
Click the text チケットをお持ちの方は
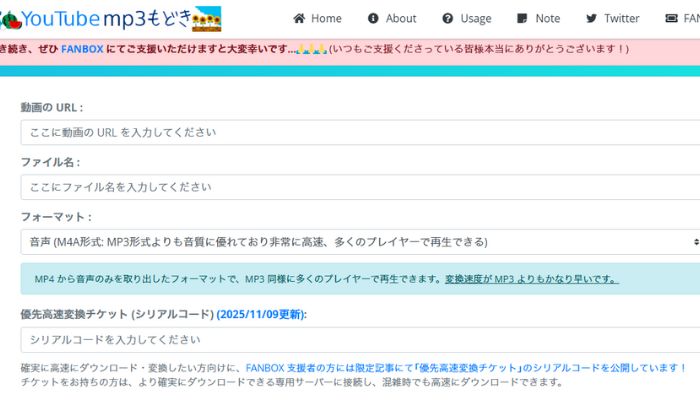[77, 382]
